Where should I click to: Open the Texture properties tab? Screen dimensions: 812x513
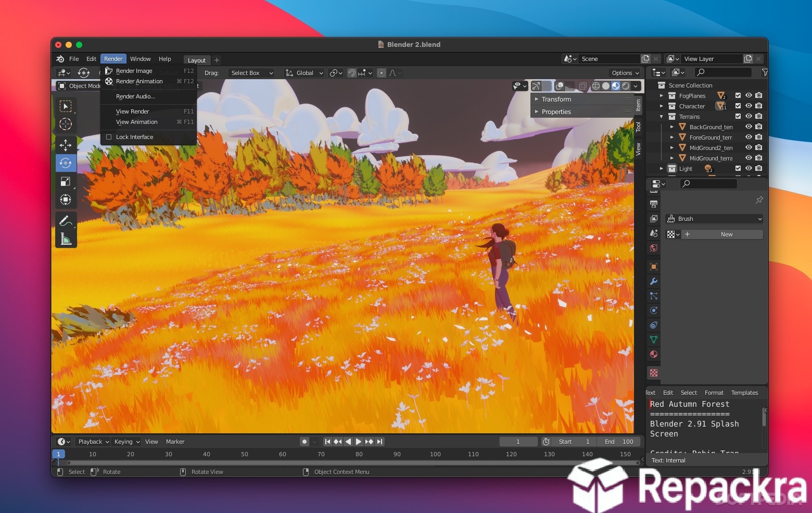pyautogui.click(x=654, y=373)
